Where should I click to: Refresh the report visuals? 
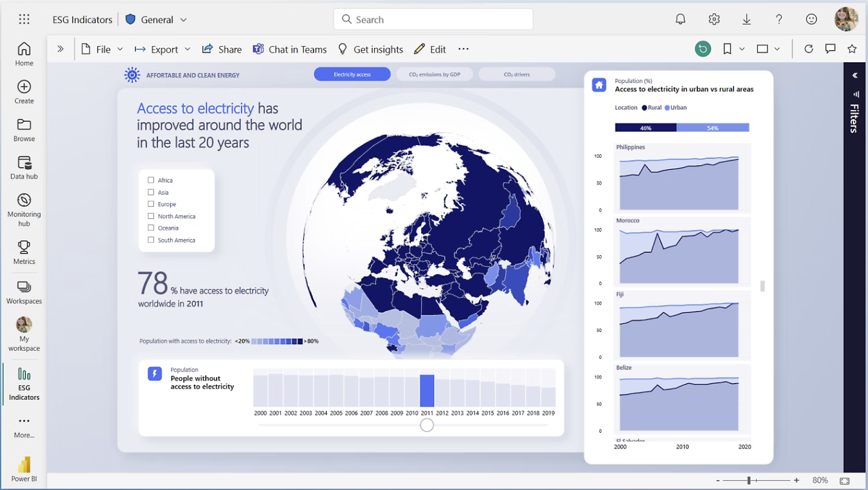[809, 49]
